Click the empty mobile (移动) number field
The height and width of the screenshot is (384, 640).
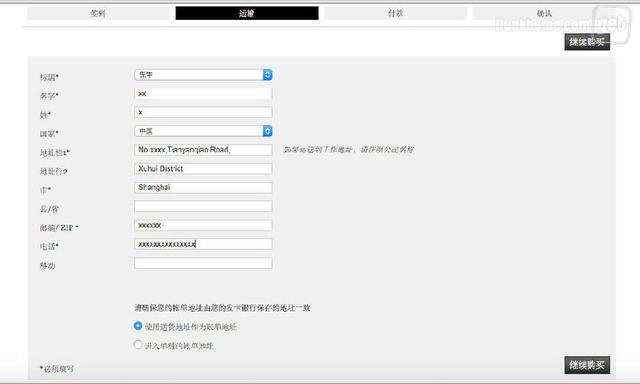coord(203,263)
